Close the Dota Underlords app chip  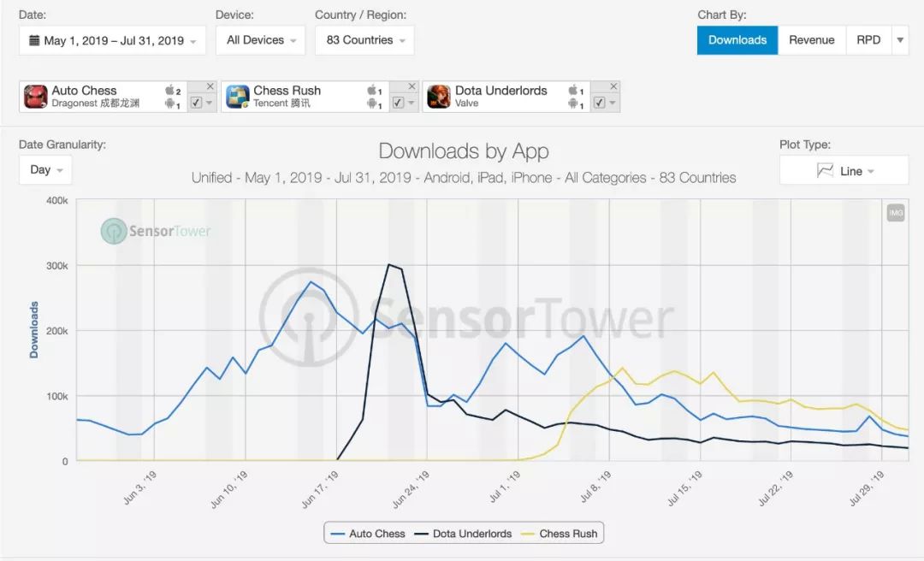tap(613, 87)
